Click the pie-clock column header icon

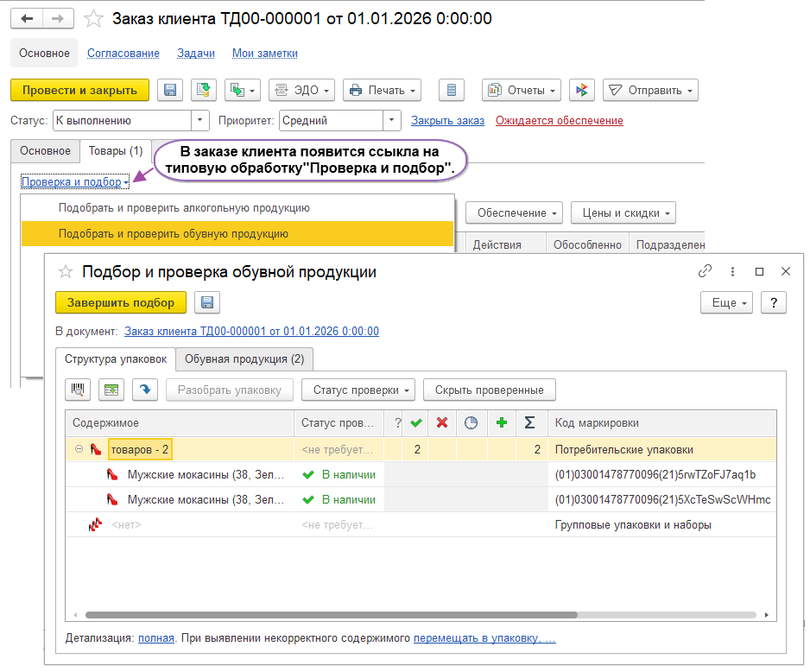click(471, 423)
